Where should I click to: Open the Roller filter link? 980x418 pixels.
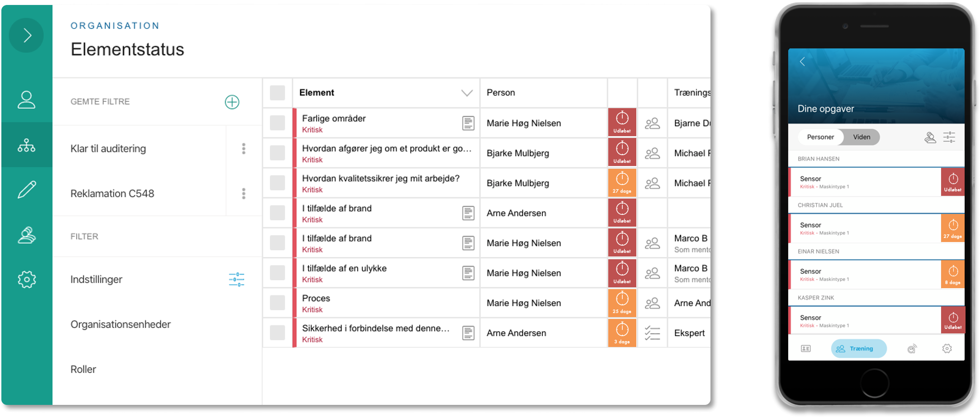pyautogui.click(x=83, y=369)
